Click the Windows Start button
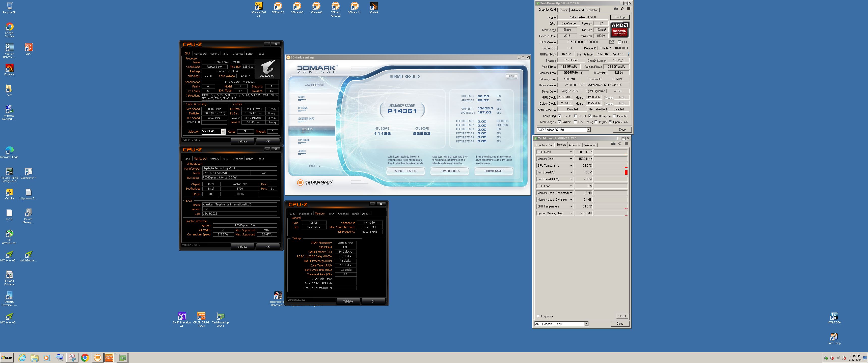868x363 pixels. pyautogui.click(x=7, y=358)
